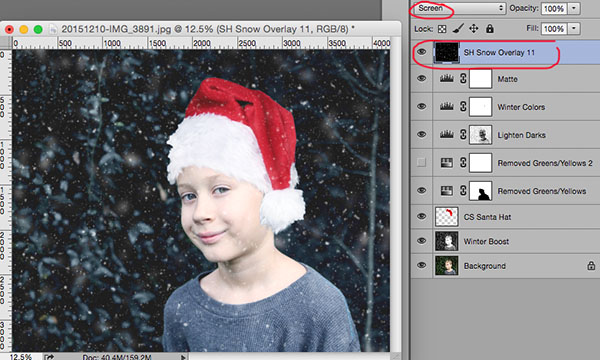The image size is (600, 360).
Task: Click the Opacity percentage field
Action: pyautogui.click(x=554, y=8)
